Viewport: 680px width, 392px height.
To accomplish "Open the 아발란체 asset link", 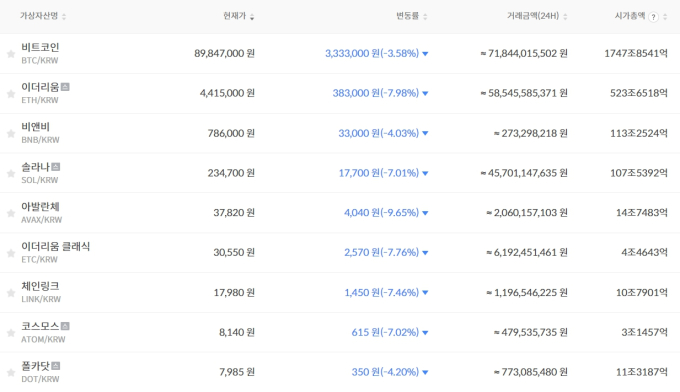I will point(40,206).
